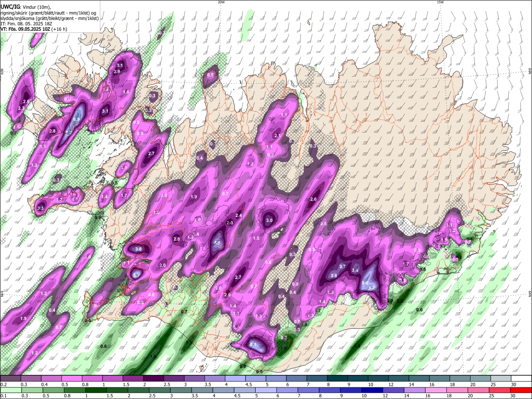532x399 pixels.
Task: Pick dark teal swatch between 10 and 12, upper scale
Action: click(x=378, y=379)
